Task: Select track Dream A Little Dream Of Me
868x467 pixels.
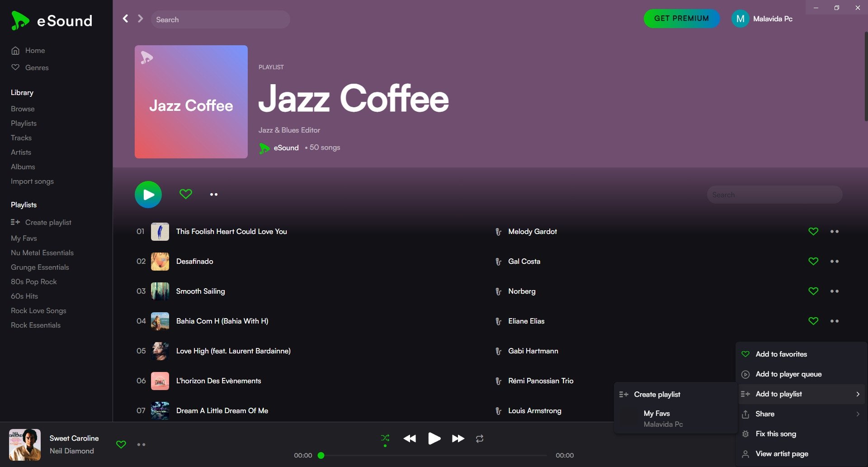Action: [x=222, y=410]
